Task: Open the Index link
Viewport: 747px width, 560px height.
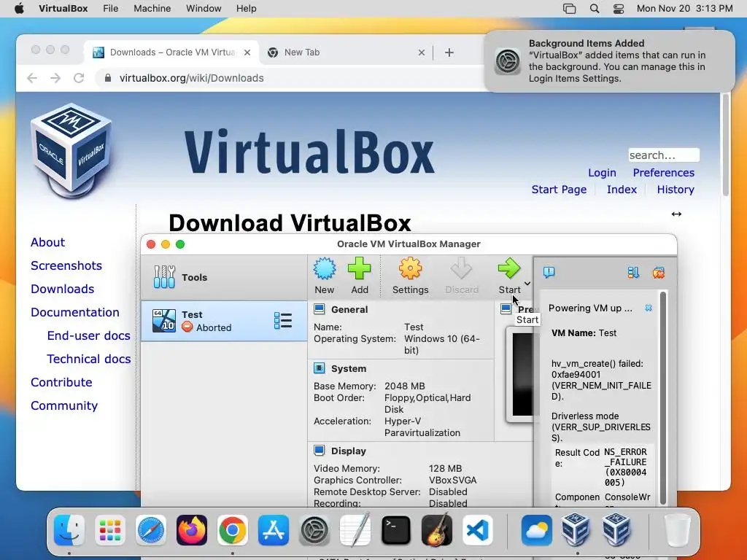Action: click(x=622, y=190)
